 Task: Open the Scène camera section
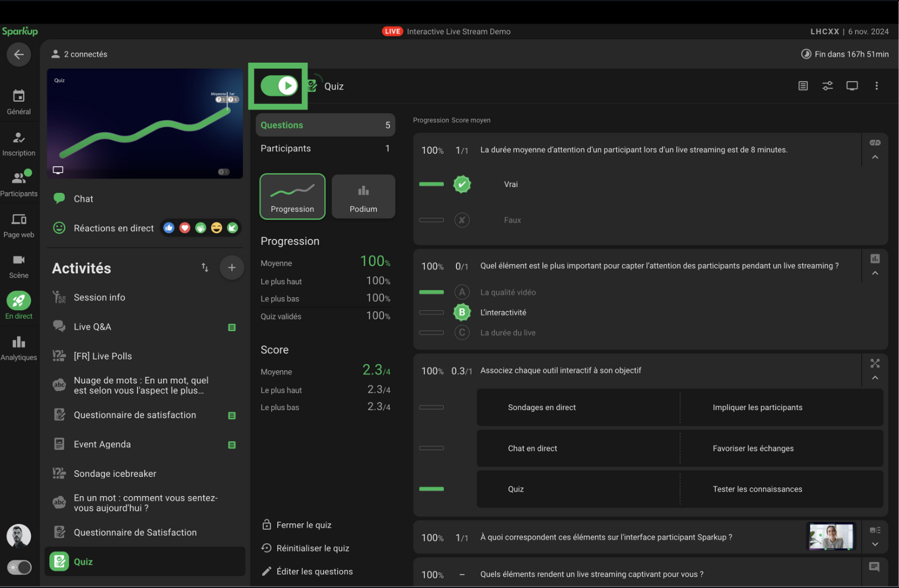pos(18,266)
